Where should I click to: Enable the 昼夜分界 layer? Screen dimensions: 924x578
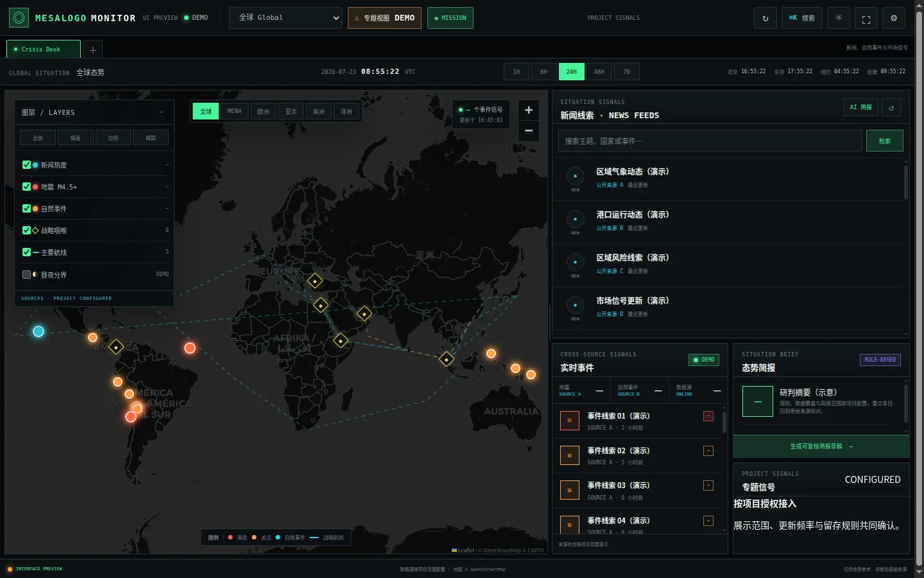[26, 274]
